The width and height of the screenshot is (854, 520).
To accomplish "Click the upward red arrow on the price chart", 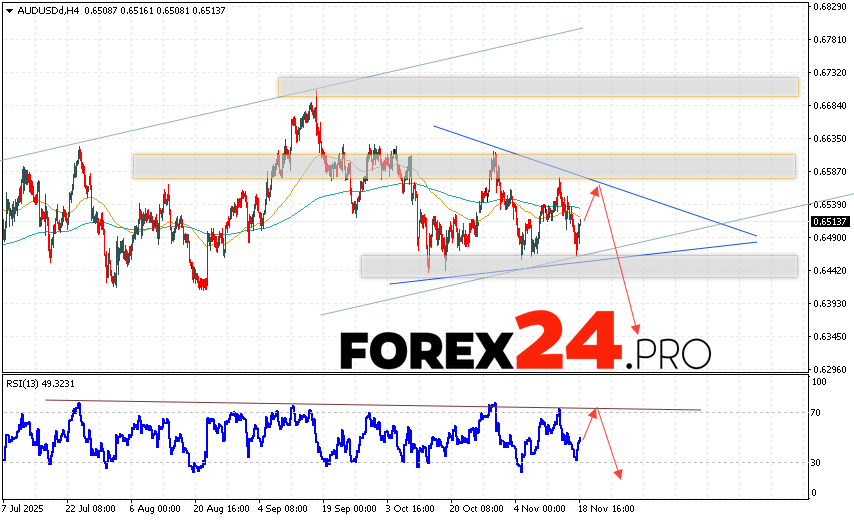I will pyautogui.click(x=592, y=203).
